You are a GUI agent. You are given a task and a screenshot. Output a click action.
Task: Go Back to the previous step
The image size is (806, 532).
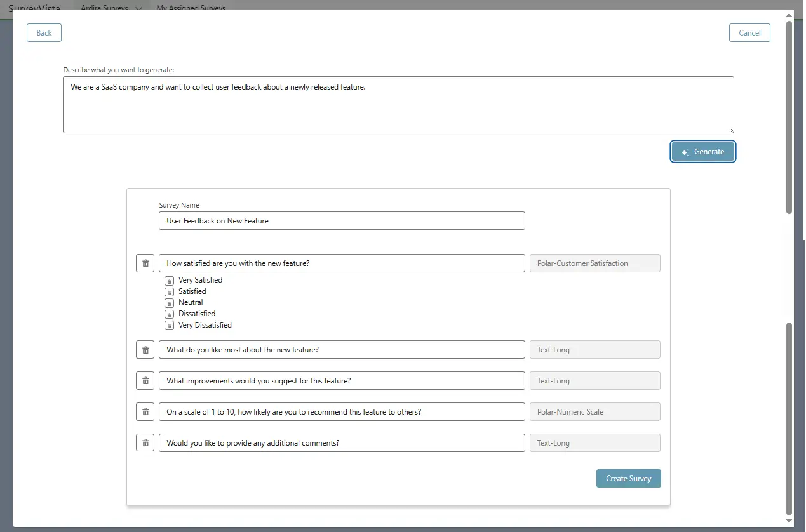[44, 33]
